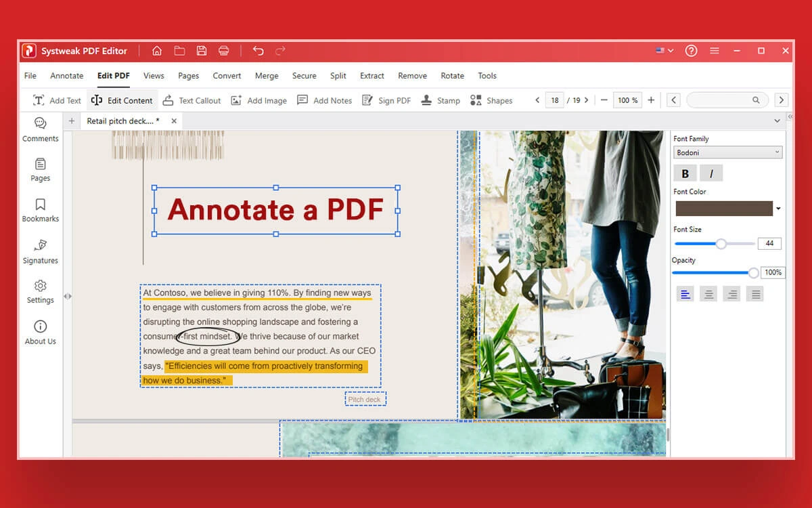Open a file with the folder icon

click(x=179, y=51)
